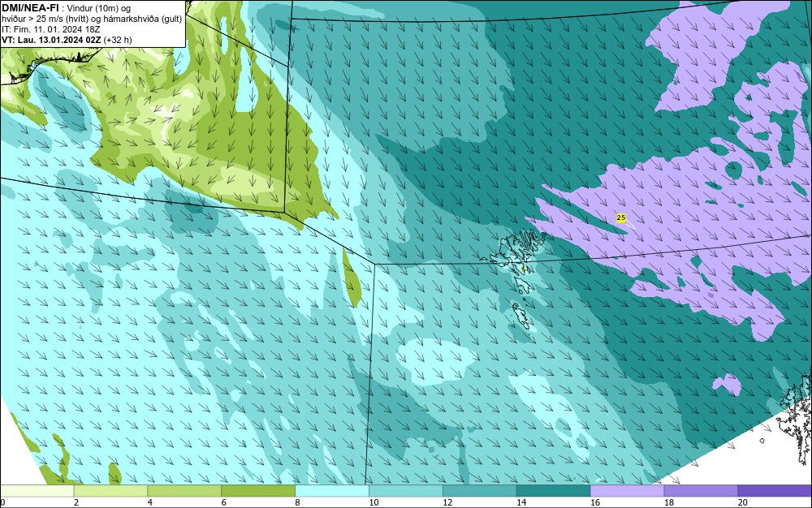Select the 4–6 m/s legend color segment

pos(184,490)
